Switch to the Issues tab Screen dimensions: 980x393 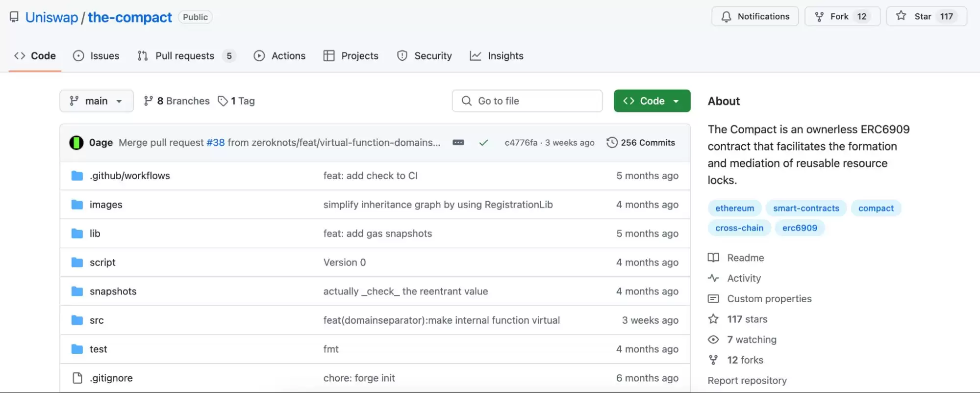(96, 56)
